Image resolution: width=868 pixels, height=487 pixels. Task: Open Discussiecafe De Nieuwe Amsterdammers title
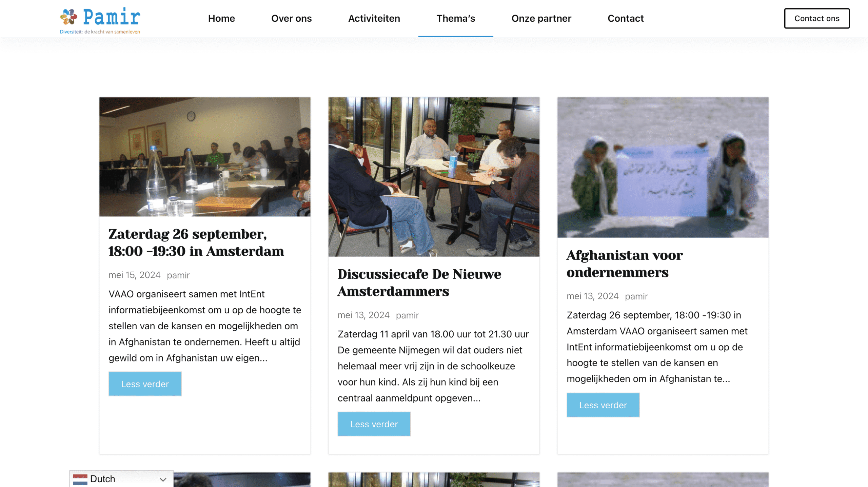[419, 283]
